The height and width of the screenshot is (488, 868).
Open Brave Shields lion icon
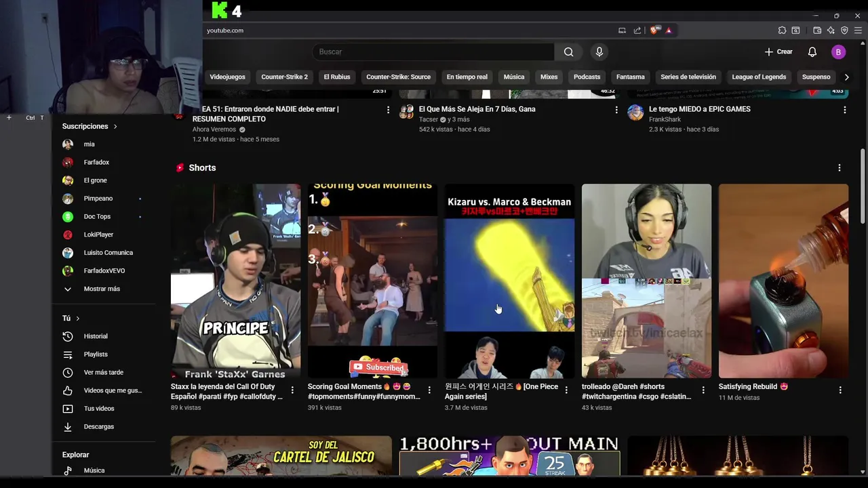(654, 30)
